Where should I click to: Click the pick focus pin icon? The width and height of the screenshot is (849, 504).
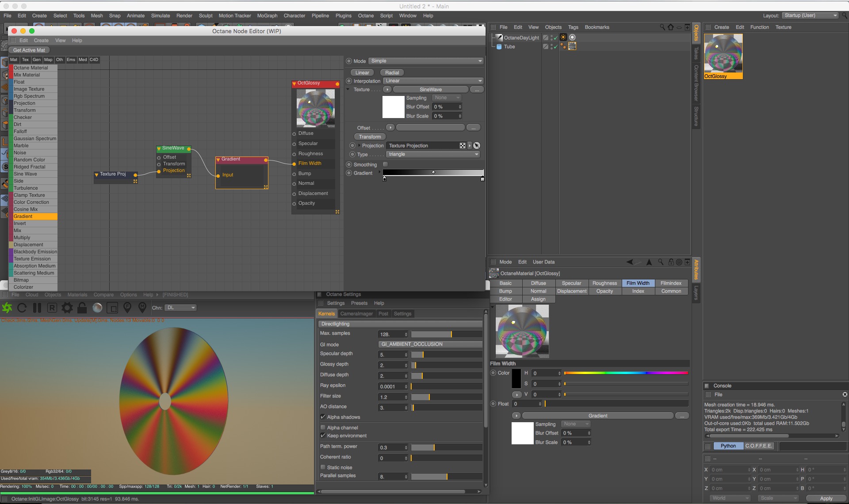(x=127, y=307)
